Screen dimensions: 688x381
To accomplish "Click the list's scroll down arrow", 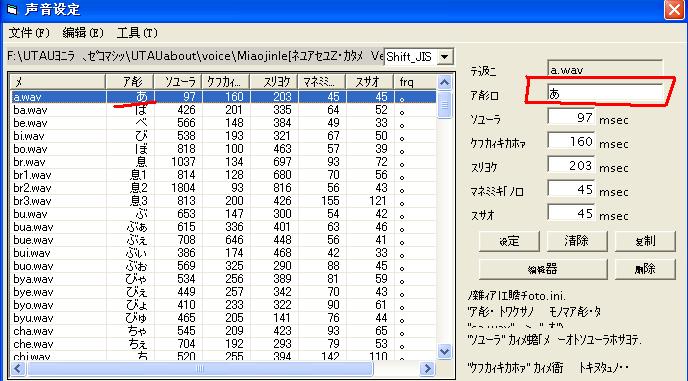I will (x=444, y=352).
